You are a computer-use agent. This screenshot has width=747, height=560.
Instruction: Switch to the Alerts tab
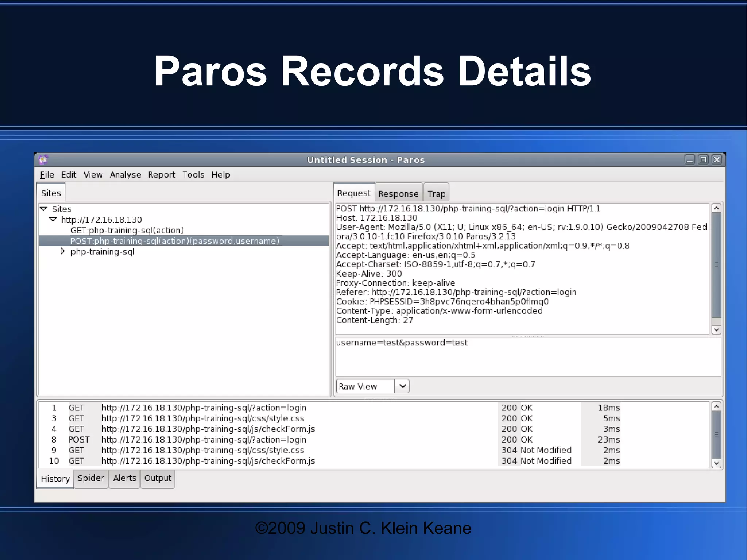124,478
